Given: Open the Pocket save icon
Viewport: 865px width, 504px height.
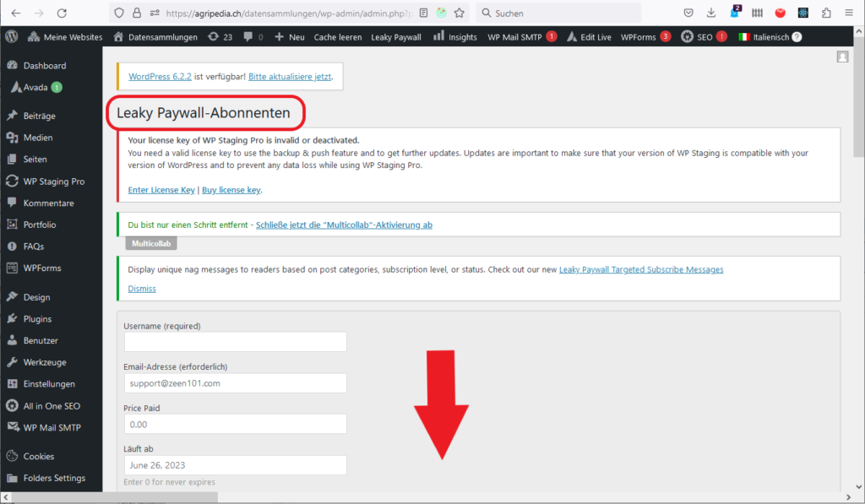Looking at the screenshot, I should pos(688,14).
